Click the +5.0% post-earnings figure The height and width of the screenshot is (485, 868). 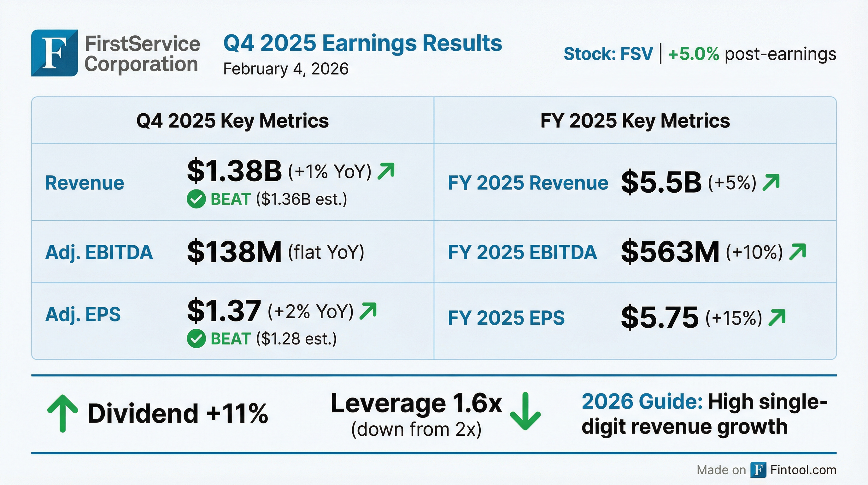[694, 54]
